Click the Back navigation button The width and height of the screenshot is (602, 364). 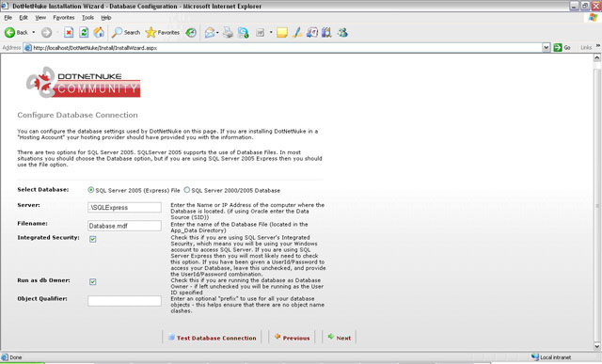[x=16, y=33]
